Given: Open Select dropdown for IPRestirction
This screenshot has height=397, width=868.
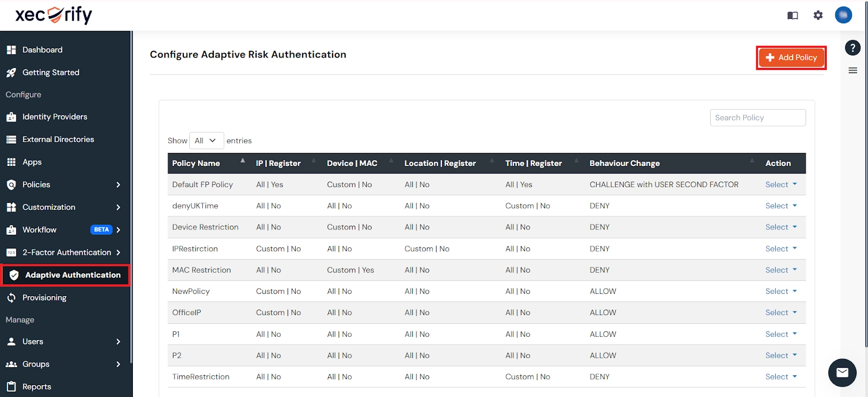Looking at the screenshot, I should (781, 249).
